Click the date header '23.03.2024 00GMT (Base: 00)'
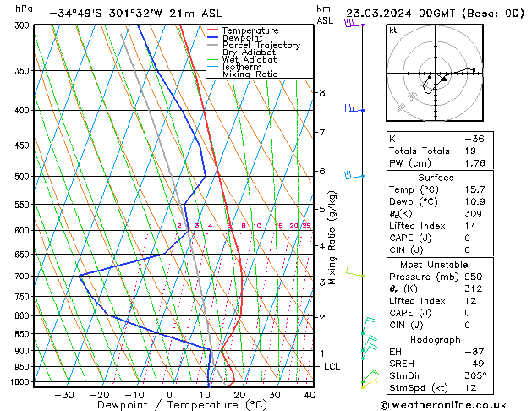The height and width of the screenshot is (411, 532). tap(435, 14)
